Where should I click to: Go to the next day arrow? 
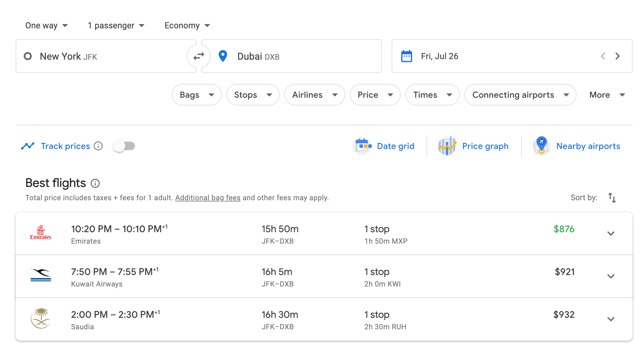617,56
